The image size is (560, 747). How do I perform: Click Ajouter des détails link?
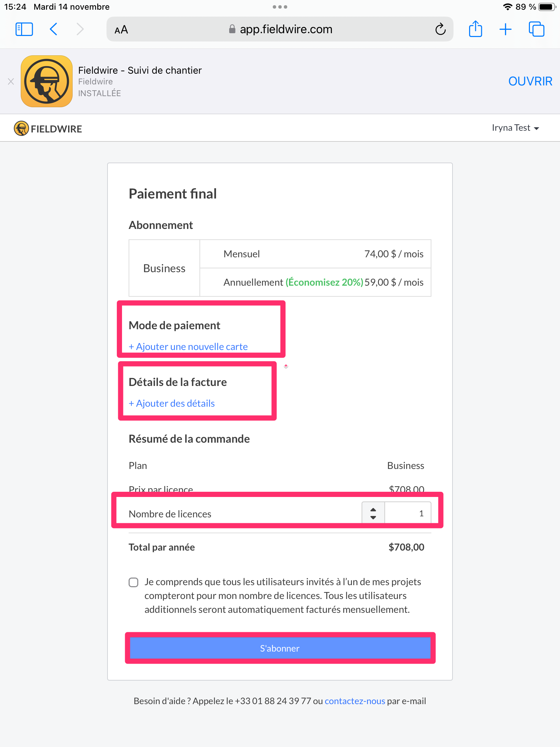click(172, 403)
